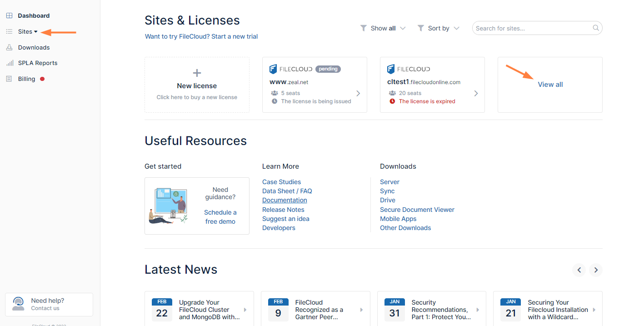
Task: Click the search magnifier icon
Action: click(x=596, y=28)
